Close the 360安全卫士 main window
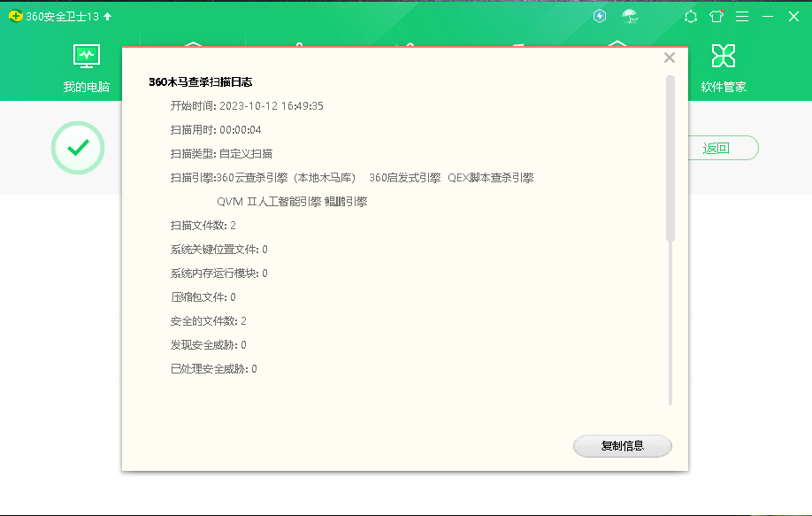Viewport: 812px width, 516px height. 793,17
